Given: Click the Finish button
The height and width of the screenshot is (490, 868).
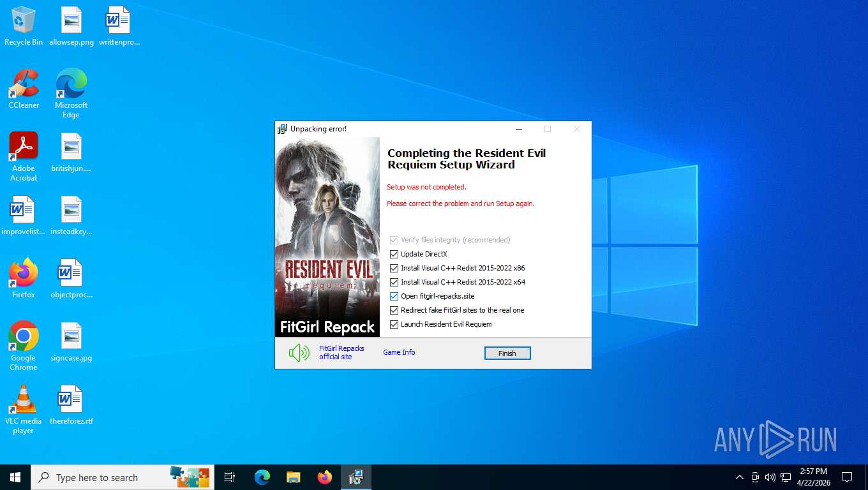Looking at the screenshot, I should coord(507,353).
